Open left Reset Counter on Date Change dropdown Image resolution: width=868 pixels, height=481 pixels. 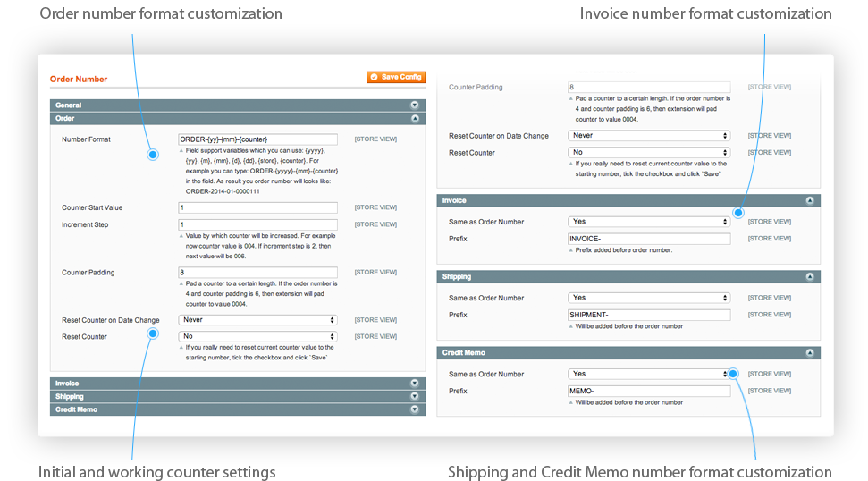[x=257, y=320]
